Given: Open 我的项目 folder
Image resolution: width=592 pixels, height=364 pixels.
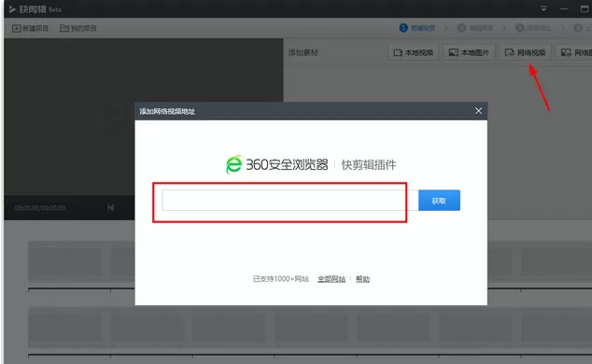Looking at the screenshot, I should 78,28.
